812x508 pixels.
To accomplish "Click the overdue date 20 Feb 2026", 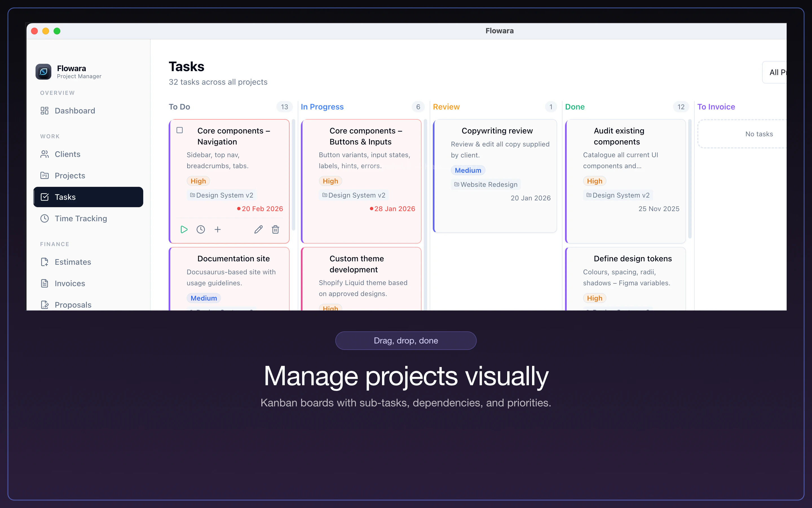I will [260, 209].
